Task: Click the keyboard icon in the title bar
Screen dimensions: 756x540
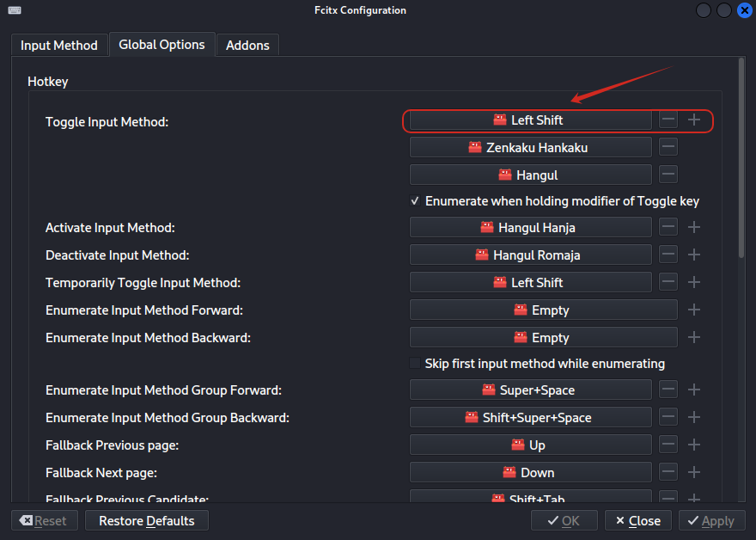Action: click(15, 10)
